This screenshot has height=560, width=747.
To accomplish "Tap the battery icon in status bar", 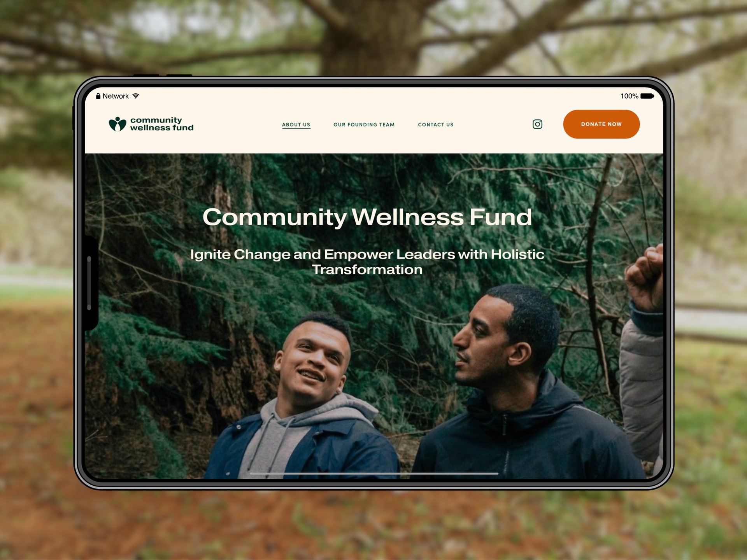I will (x=647, y=96).
